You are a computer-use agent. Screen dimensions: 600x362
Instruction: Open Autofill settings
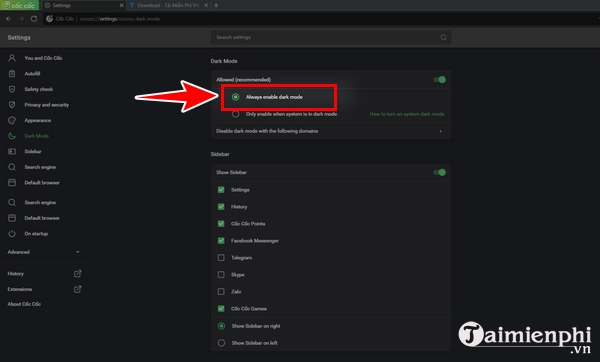(32, 73)
